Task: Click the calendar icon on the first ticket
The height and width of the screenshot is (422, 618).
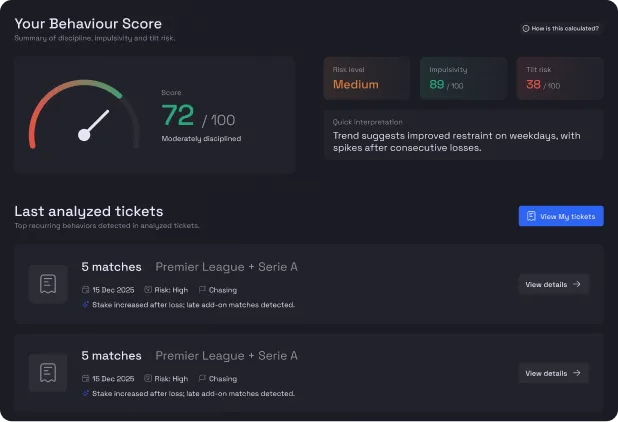Action: tap(85, 290)
